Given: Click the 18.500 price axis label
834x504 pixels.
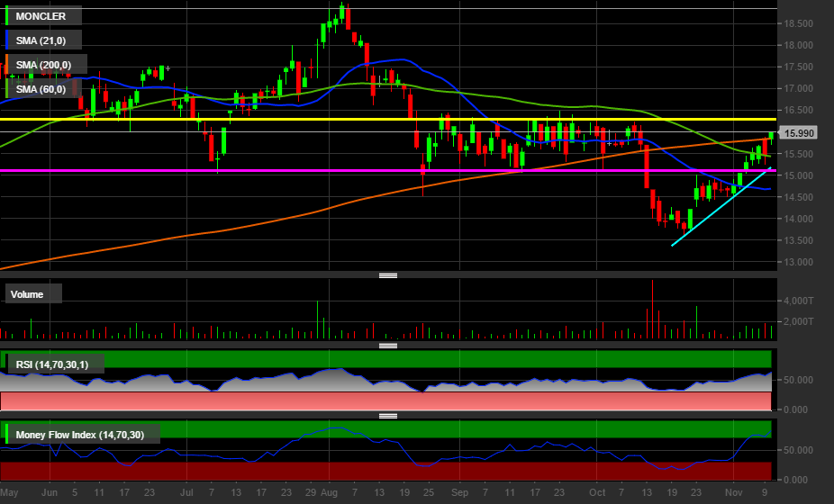Looking at the screenshot, I should [x=798, y=24].
